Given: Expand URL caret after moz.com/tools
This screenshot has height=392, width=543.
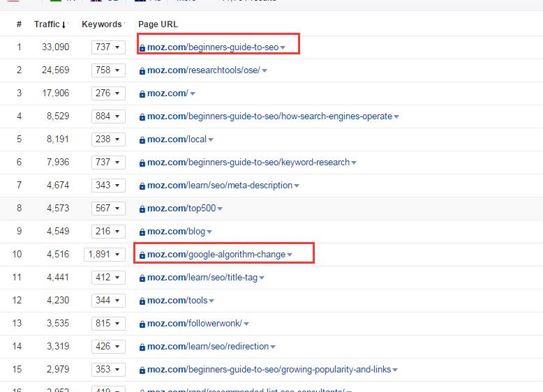Looking at the screenshot, I should point(211,301).
